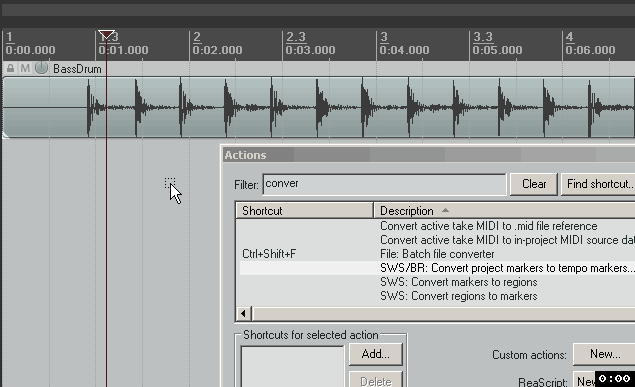Add a shortcut for the selected action
This screenshot has height=387, width=635.
click(375, 354)
